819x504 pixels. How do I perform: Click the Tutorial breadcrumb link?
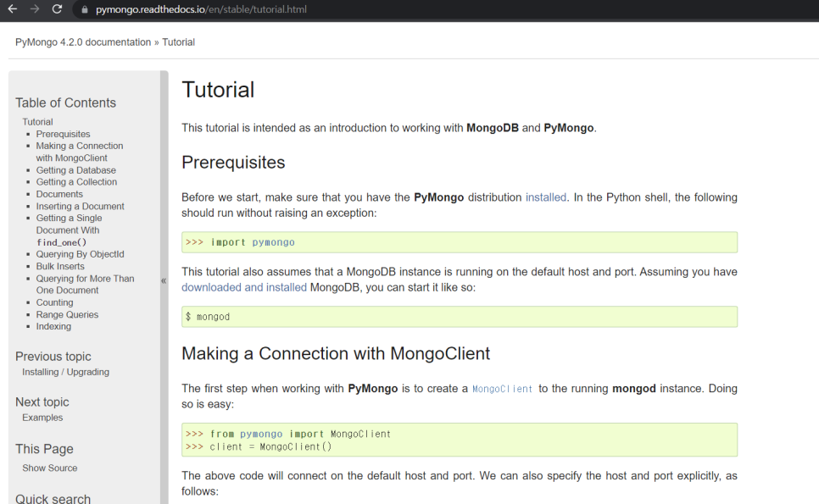tap(178, 42)
